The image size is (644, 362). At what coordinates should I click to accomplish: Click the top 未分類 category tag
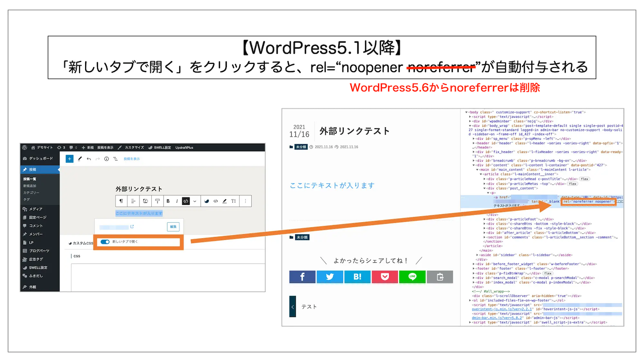(301, 147)
